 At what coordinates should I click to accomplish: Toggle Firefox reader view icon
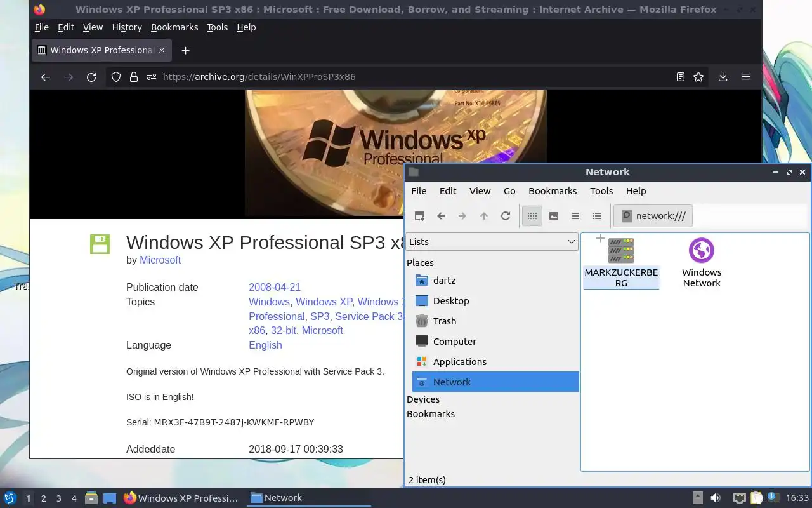tap(681, 77)
